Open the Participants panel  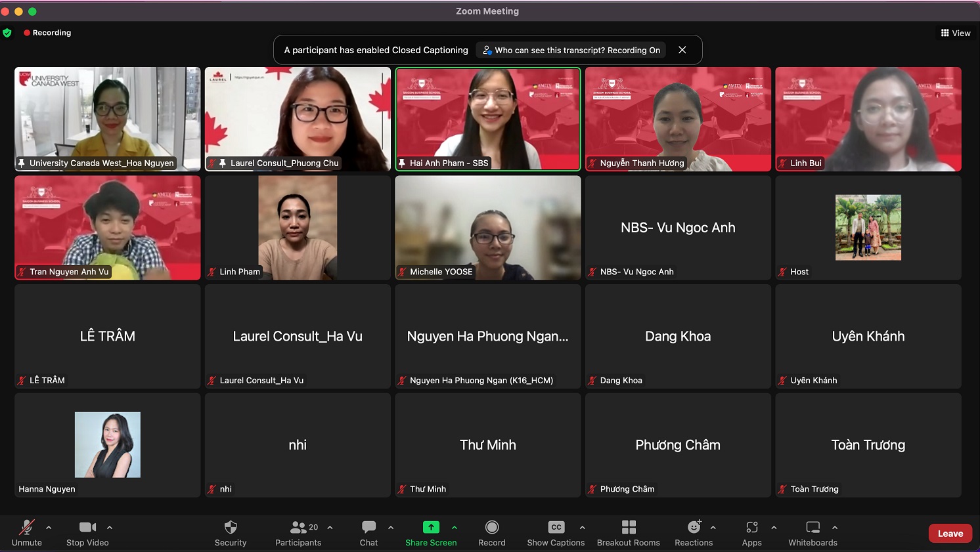pos(298,533)
